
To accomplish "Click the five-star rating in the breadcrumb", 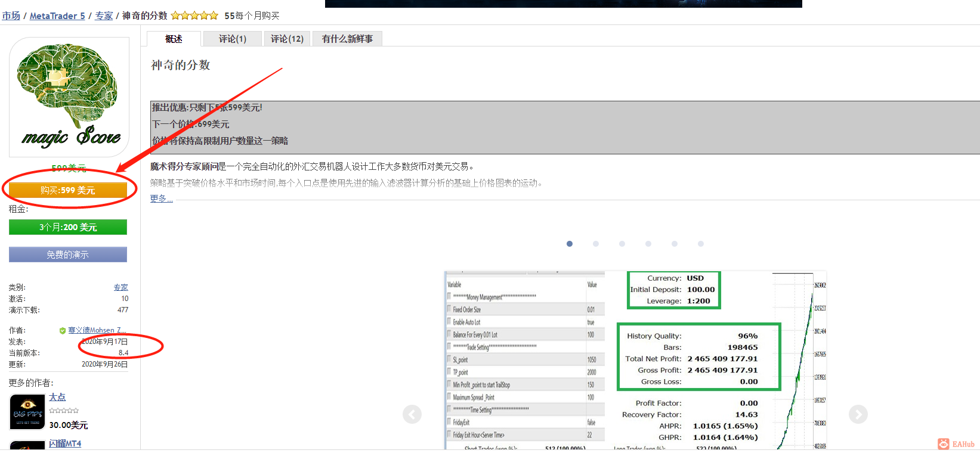I will [x=194, y=15].
